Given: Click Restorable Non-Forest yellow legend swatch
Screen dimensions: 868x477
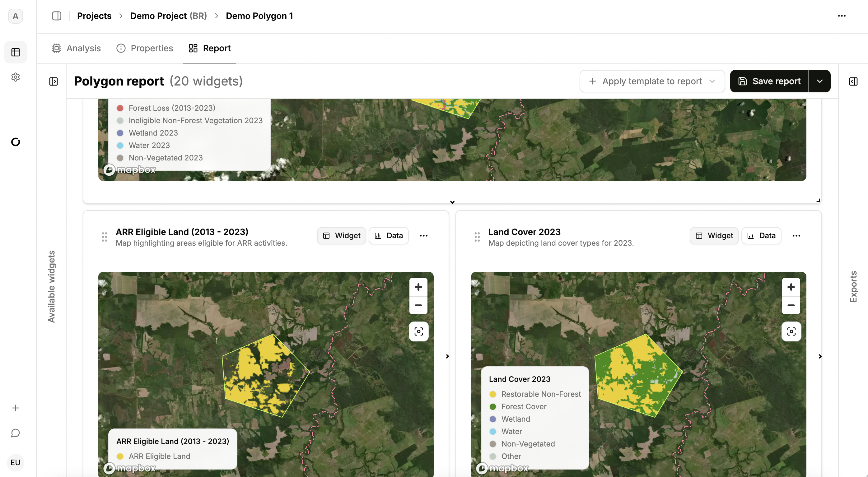Looking at the screenshot, I should point(492,394).
